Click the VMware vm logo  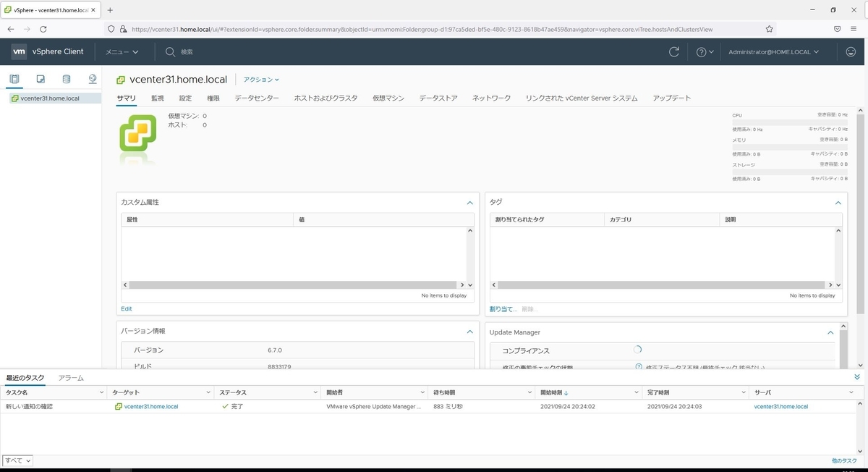point(19,51)
